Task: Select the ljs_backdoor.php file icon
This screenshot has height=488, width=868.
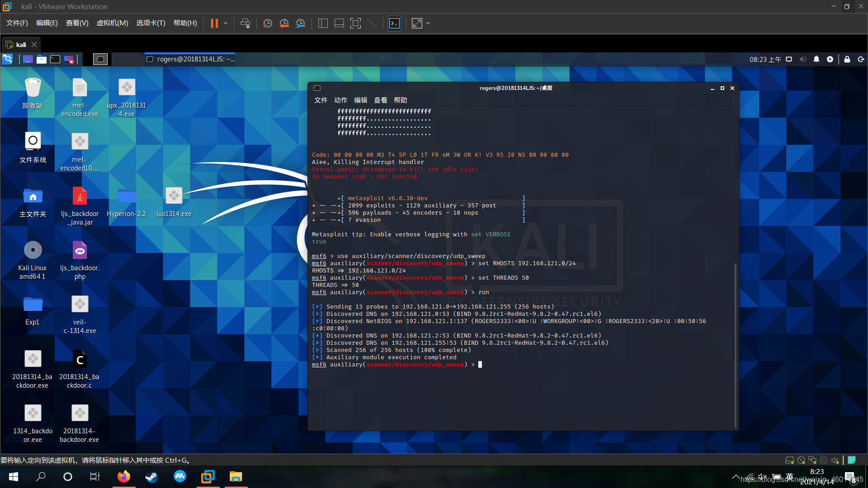Action: (x=80, y=260)
